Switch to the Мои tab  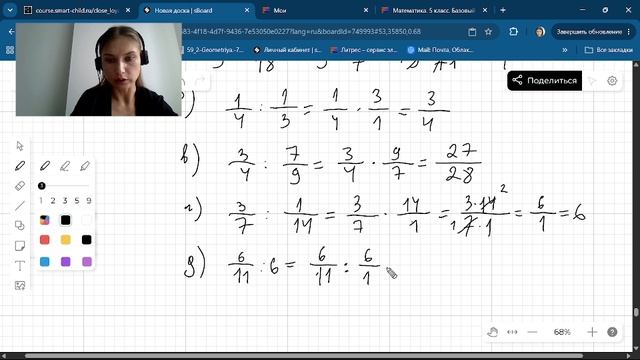[x=315, y=10]
